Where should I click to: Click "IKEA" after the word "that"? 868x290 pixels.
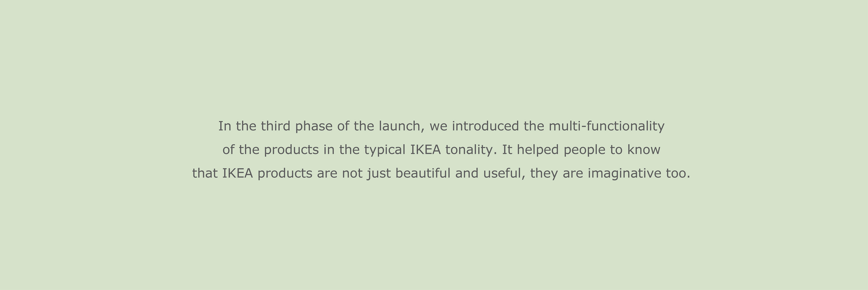[238, 173]
